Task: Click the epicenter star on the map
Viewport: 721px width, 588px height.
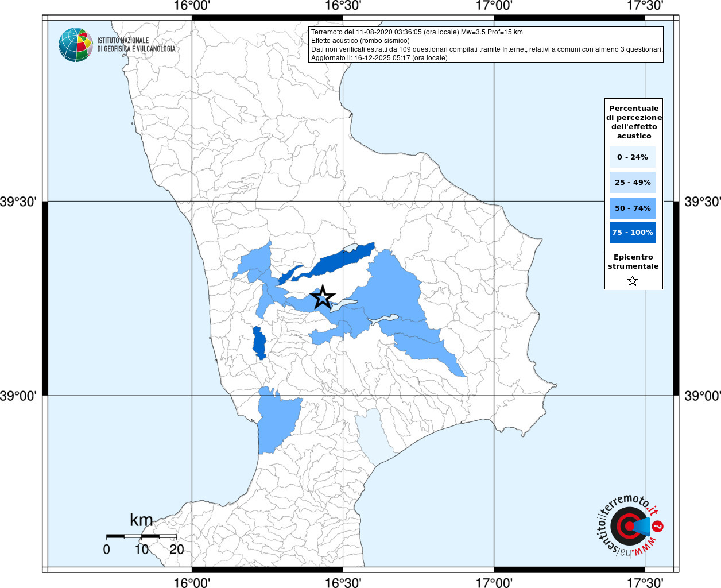Action: click(323, 297)
